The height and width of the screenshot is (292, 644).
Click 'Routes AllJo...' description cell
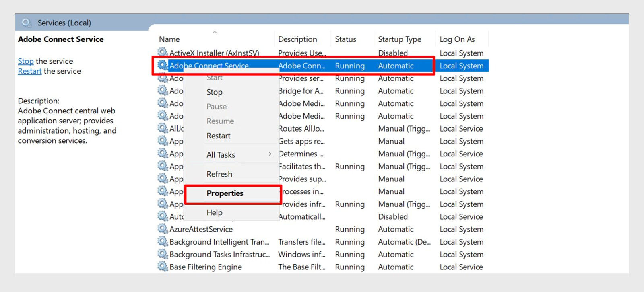(x=302, y=129)
